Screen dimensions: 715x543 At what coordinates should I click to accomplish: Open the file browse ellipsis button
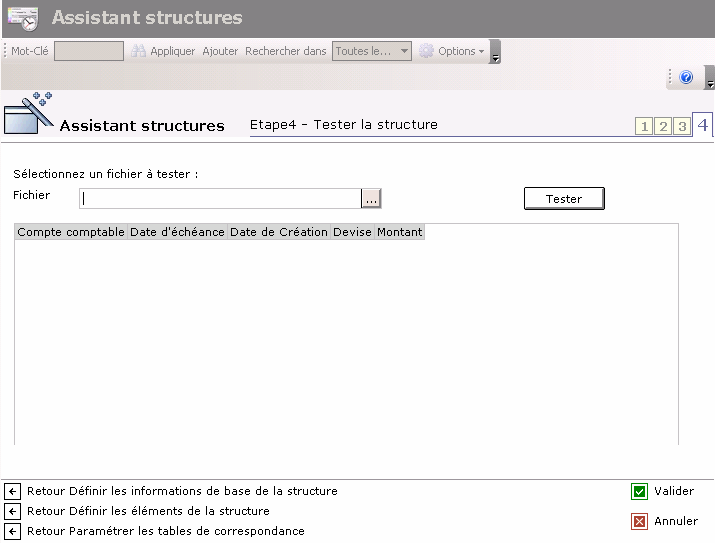371,199
